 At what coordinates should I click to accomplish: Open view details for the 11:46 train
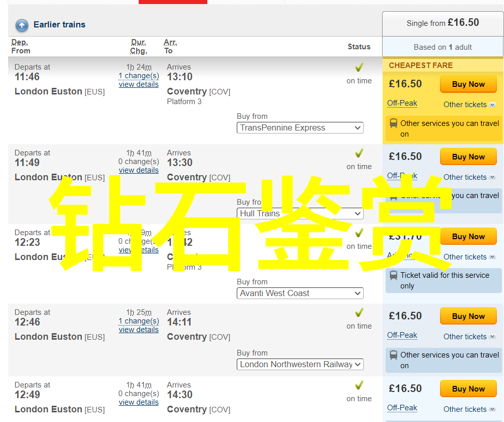click(139, 84)
